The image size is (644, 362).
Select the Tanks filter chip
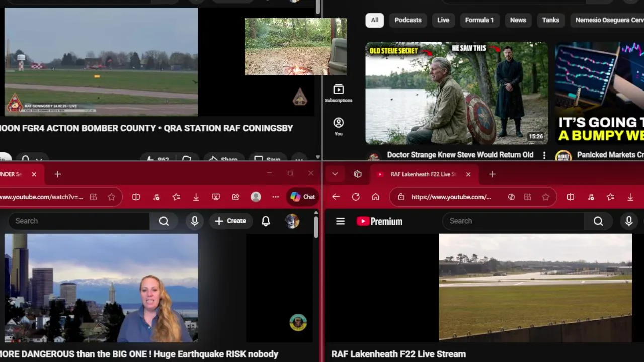click(550, 20)
